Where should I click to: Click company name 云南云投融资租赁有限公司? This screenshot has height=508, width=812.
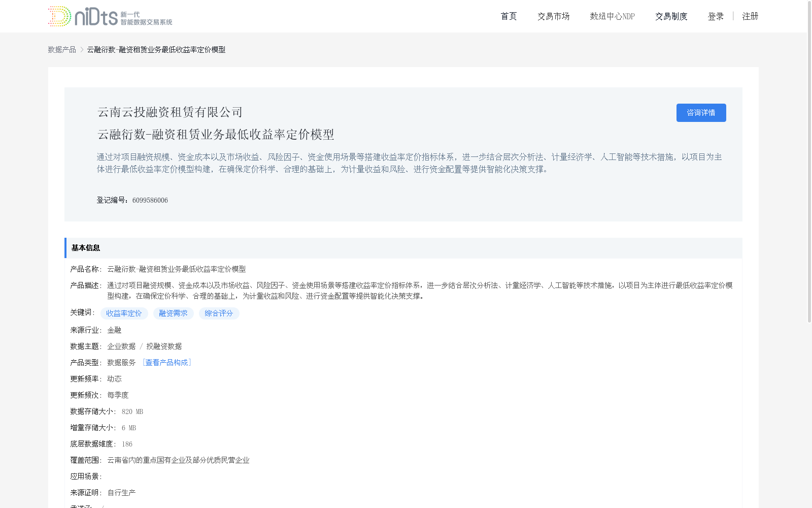[170, 112]
